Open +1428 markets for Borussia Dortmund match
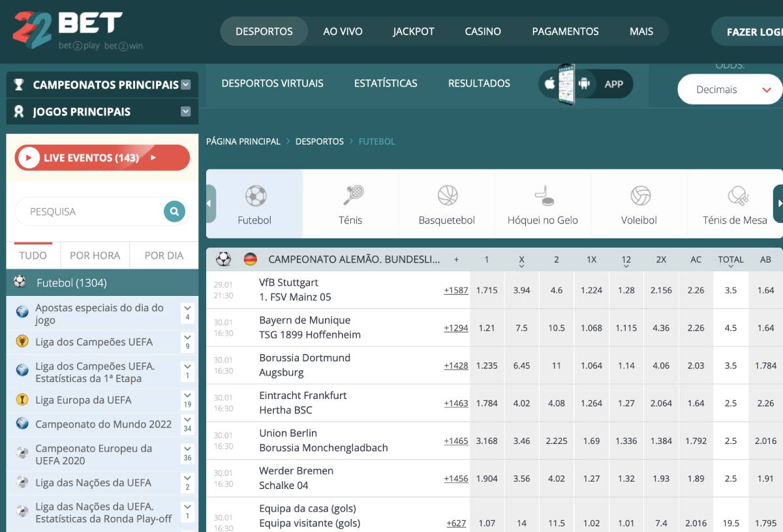Screen dimensions: 783x532 pos(456,366)
